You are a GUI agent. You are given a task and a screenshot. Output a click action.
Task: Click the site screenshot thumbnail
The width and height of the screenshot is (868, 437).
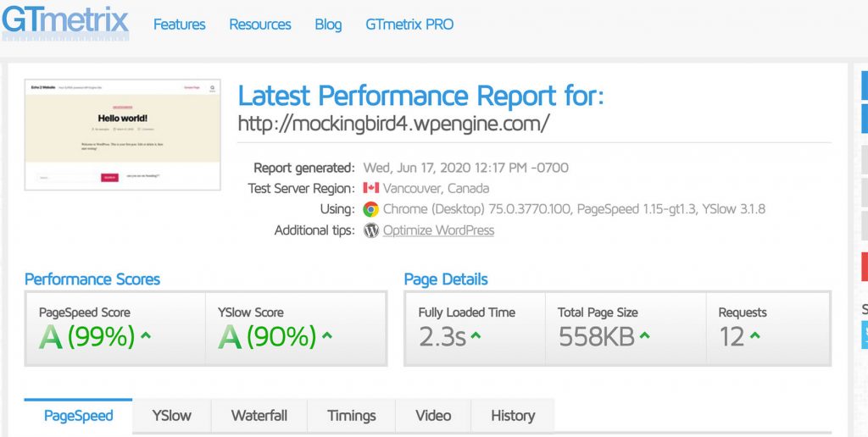pos(122,135)
